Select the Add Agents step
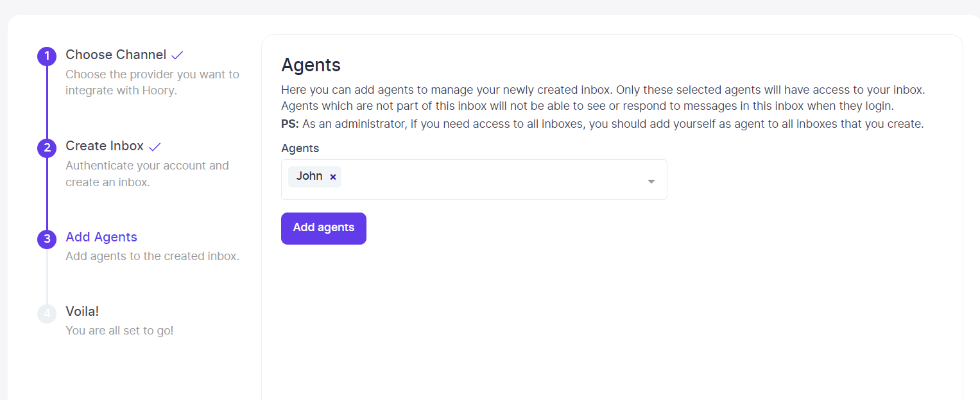 pos(101,237)
